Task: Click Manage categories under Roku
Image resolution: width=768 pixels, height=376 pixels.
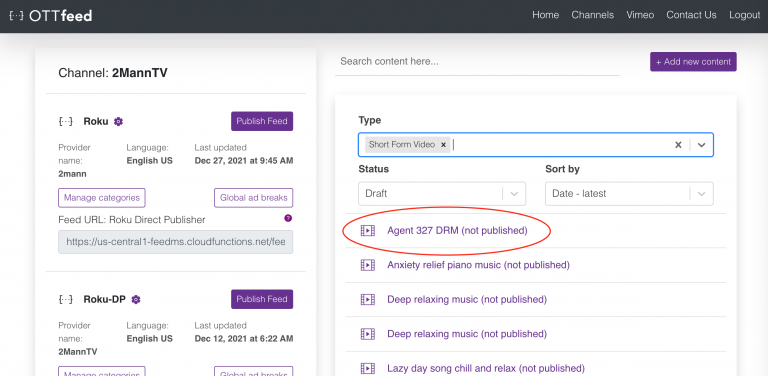Action: (x=102, y=198)
